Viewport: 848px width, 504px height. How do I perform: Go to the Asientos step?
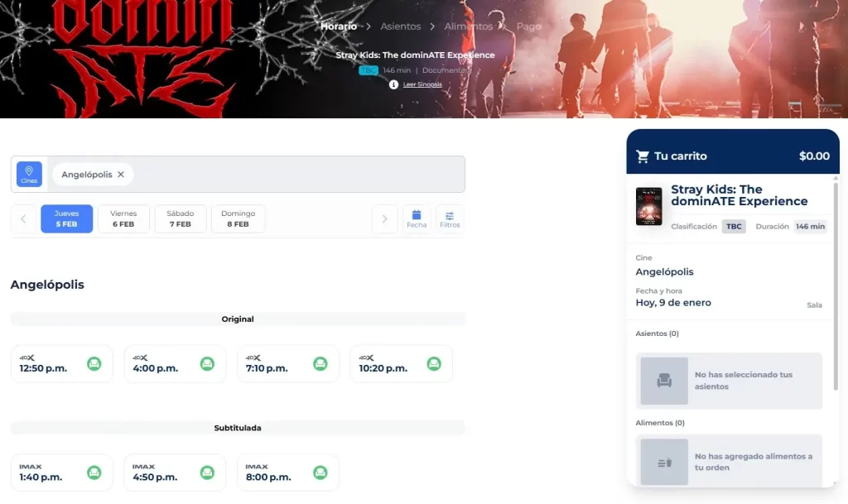click(400, 26)
